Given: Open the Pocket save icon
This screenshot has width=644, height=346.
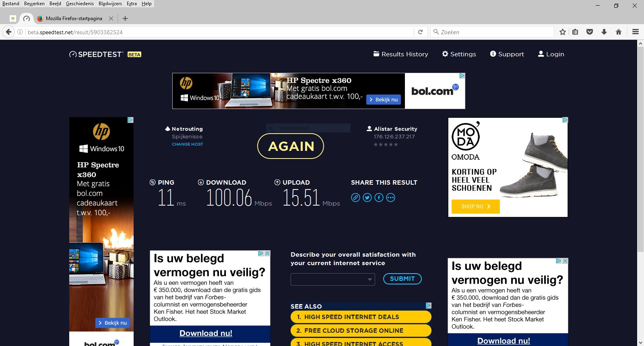Looking at the screenshot, I should [590, 32].
